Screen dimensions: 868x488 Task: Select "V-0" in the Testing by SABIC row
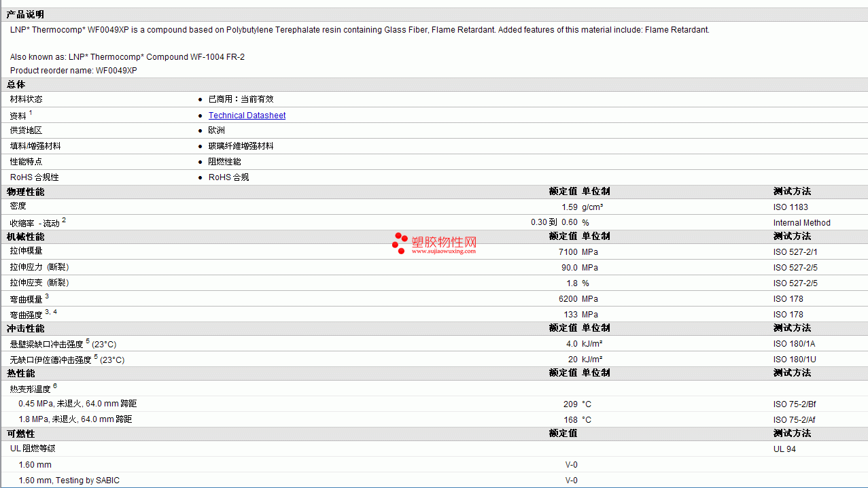[572, 481]
